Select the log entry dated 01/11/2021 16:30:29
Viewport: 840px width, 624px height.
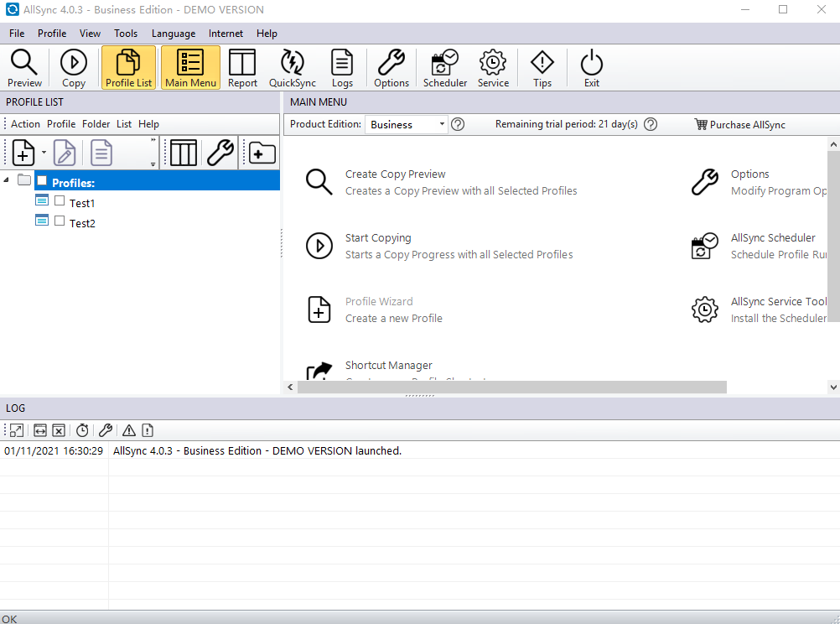pyautogui.click(x=420, y=451)
